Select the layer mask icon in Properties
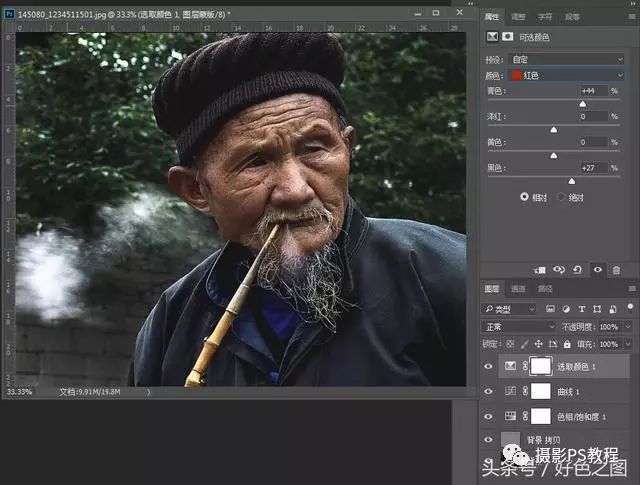This screenshot has width=640, height=485. click(x=507, y=36)
